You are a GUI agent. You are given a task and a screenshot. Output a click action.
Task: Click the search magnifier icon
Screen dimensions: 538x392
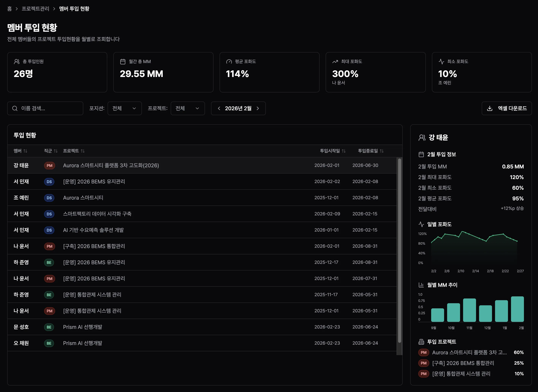pos(15,108)
